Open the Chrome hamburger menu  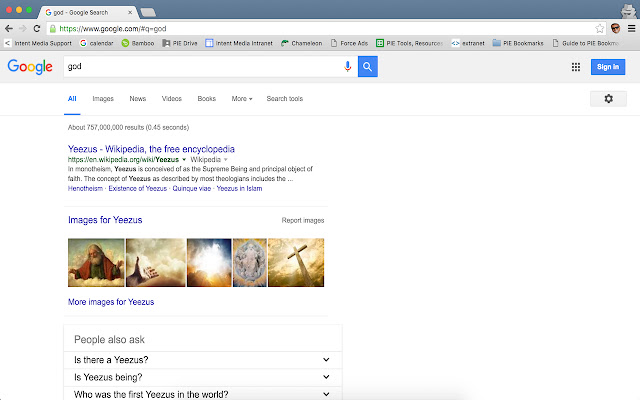[x=631, y=29]
